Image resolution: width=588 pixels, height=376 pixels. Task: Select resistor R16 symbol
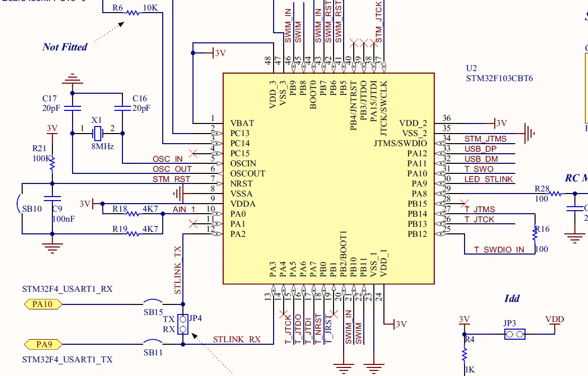(x=535, y=233)
